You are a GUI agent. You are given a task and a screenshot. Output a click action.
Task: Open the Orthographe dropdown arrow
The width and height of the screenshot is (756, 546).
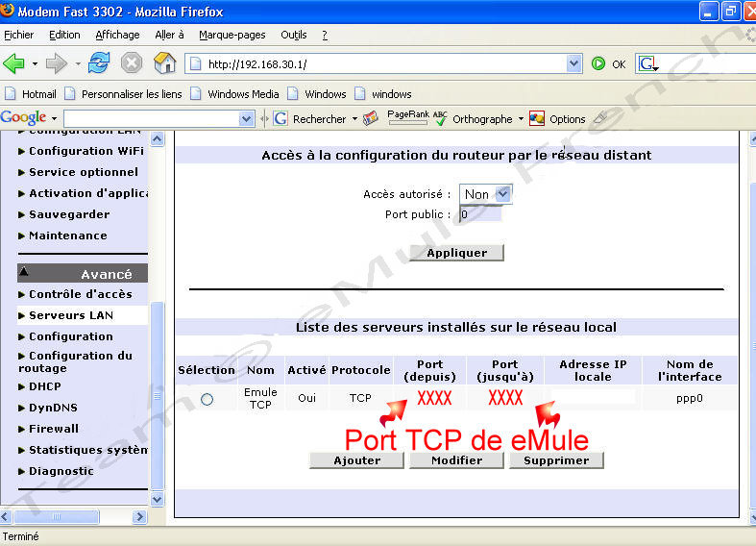[521, 118]
